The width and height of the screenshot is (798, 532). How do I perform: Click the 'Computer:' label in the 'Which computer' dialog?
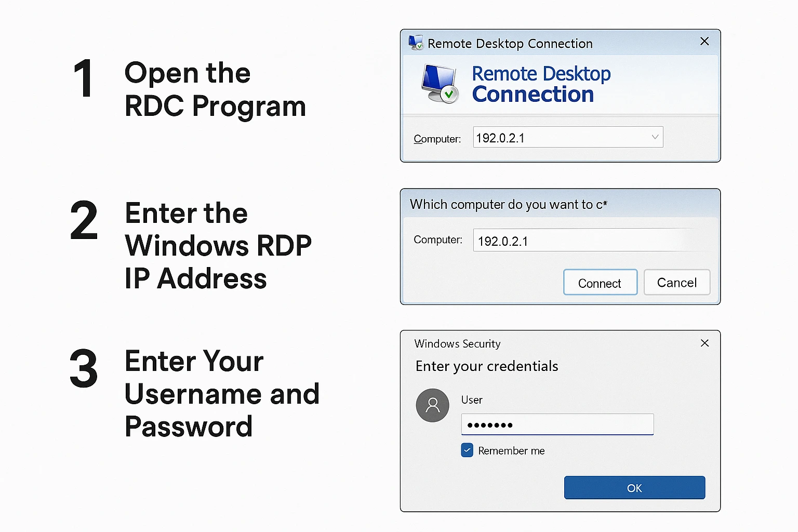click(x=437, y=240)
